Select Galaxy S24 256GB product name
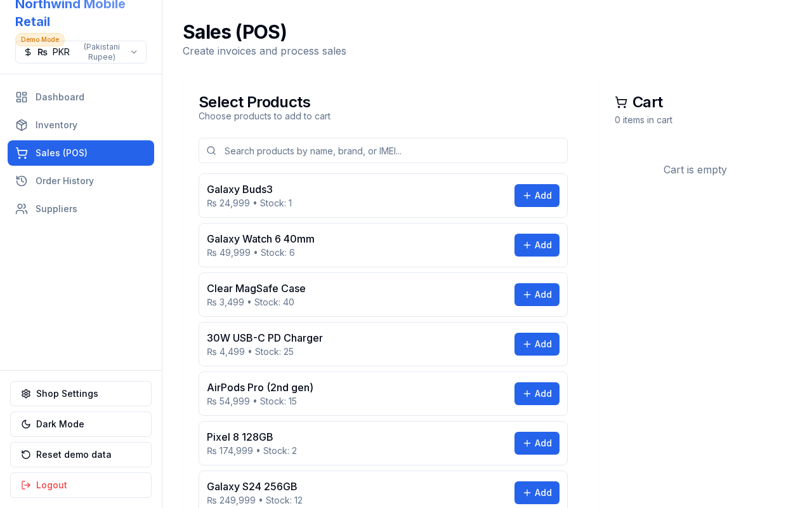The image size is (812, 508). coord(252,486)
